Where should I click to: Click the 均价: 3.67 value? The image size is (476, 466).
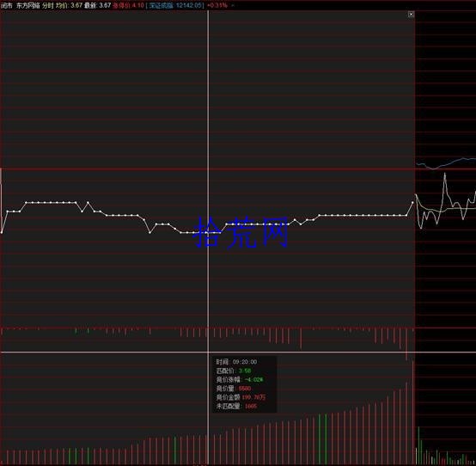coord(69,5)
